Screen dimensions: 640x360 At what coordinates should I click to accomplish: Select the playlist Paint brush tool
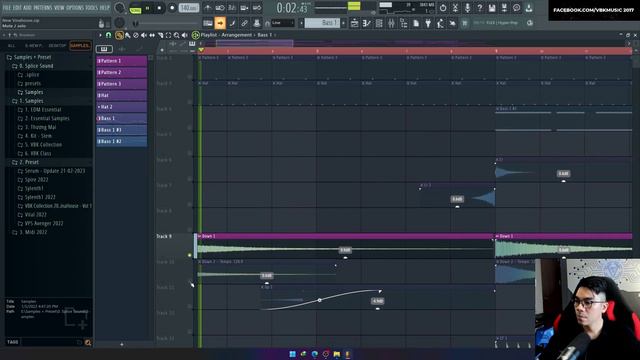pyautogui.click(x=128, y=36)
